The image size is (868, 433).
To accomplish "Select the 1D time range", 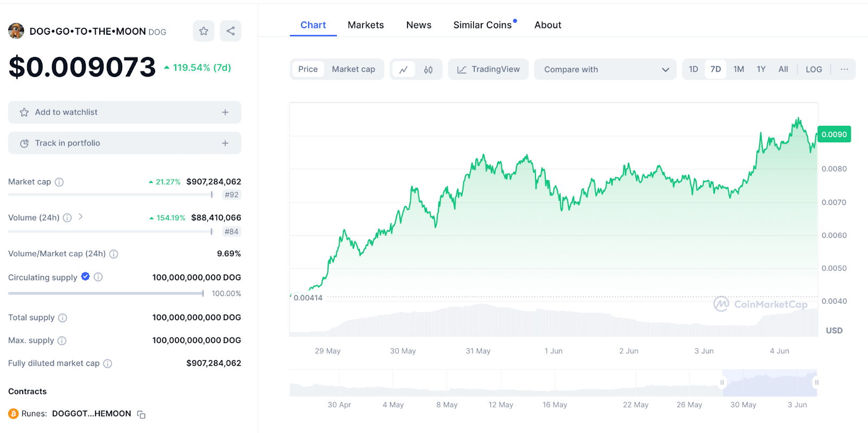I will (x=693, y=69).
